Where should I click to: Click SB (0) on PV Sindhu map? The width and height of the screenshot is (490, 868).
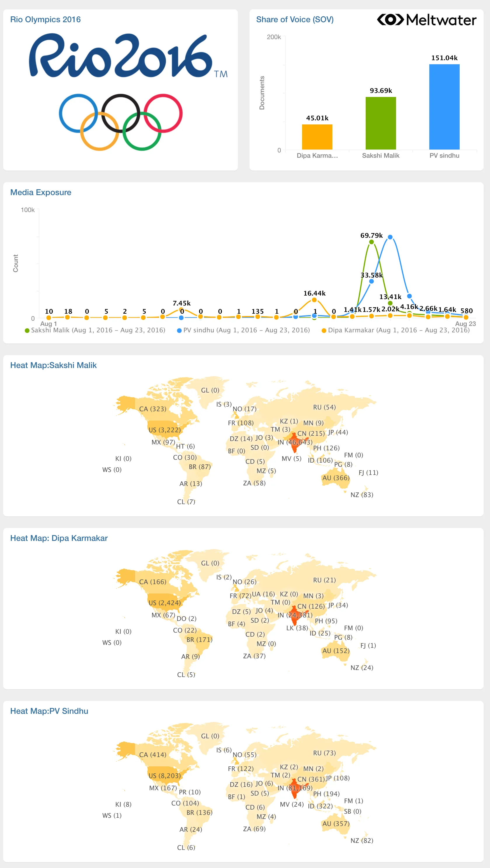click(353, 811)
